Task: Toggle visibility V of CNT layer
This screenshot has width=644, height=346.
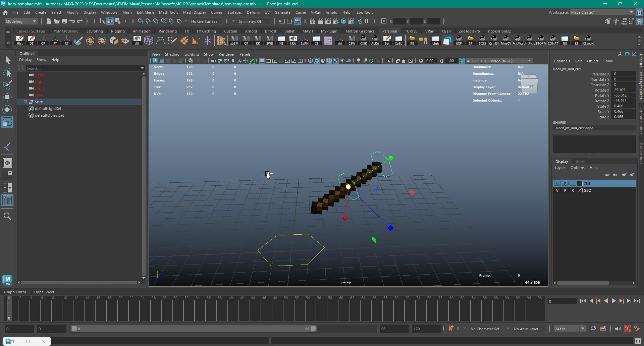Action: point(557,183)
